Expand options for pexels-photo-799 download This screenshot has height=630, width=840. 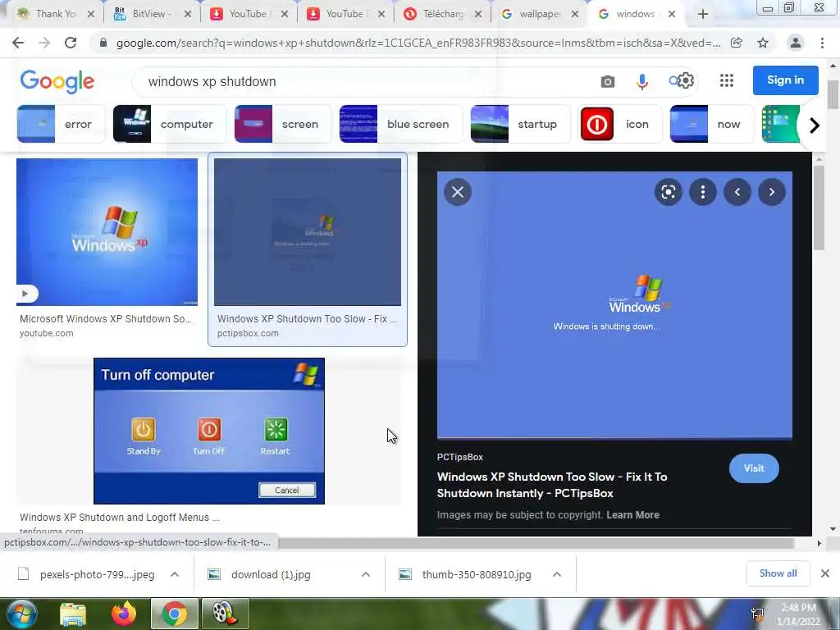(175, 574)
